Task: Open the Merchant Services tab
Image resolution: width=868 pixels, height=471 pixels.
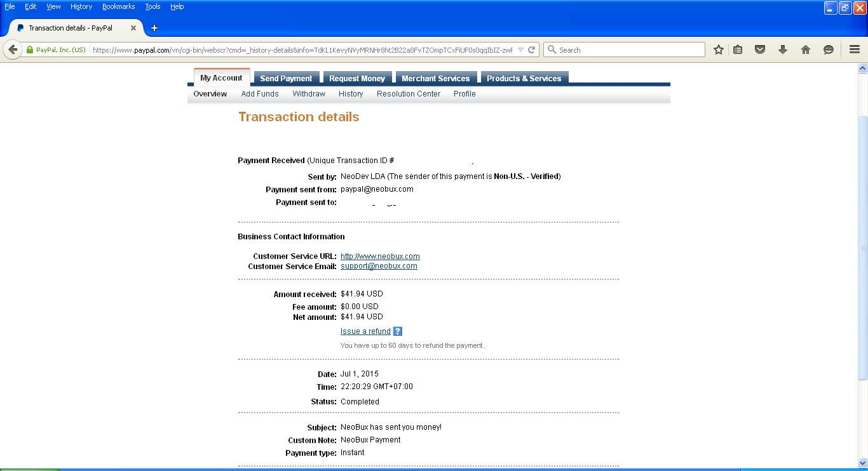Action: coord(436,78)
